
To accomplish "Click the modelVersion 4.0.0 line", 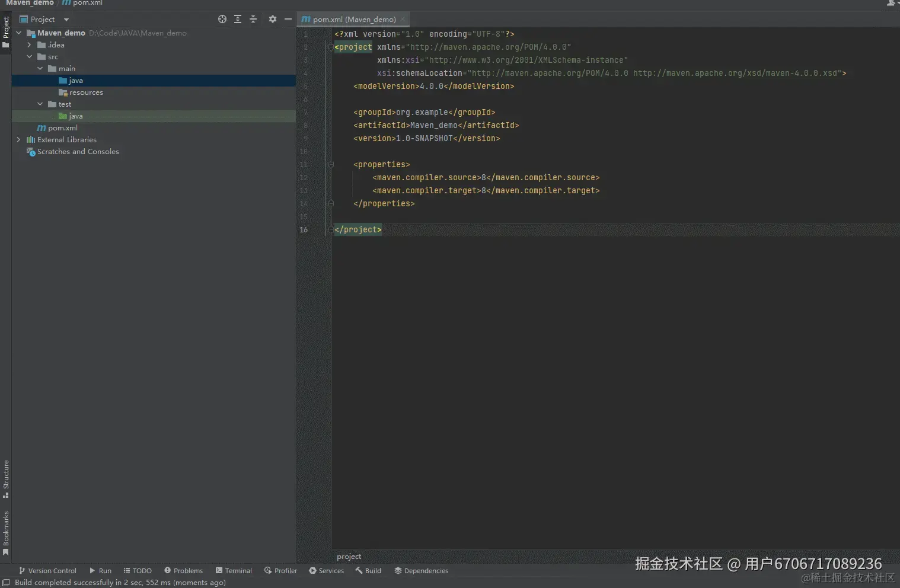I will pos(433,87).
